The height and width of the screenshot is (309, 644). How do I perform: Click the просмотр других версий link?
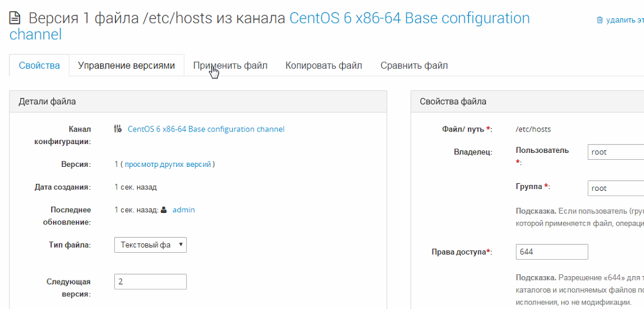168,164
